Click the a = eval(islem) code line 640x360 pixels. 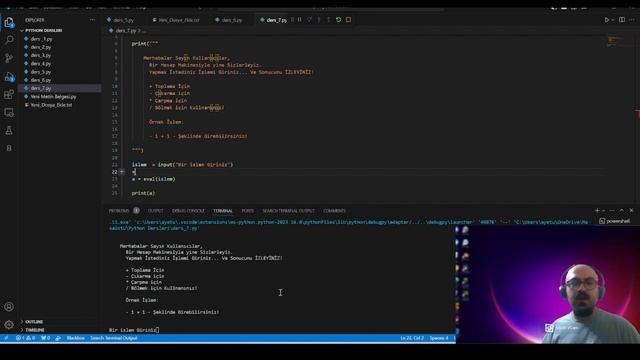click(x=153, y=179)
